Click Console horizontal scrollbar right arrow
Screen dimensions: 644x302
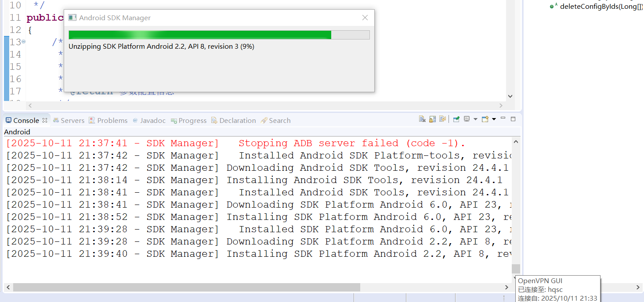507,287
